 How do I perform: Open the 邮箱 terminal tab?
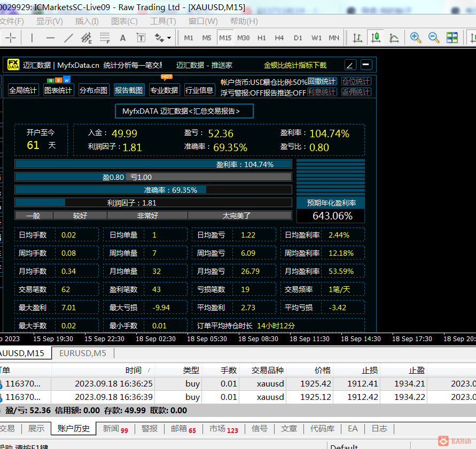183,429
